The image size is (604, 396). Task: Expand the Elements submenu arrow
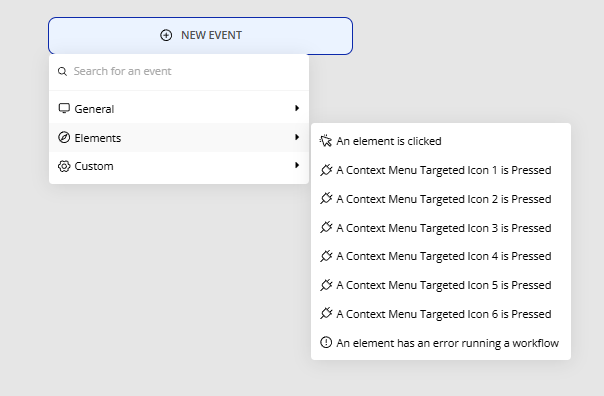[x=297, y=137]
